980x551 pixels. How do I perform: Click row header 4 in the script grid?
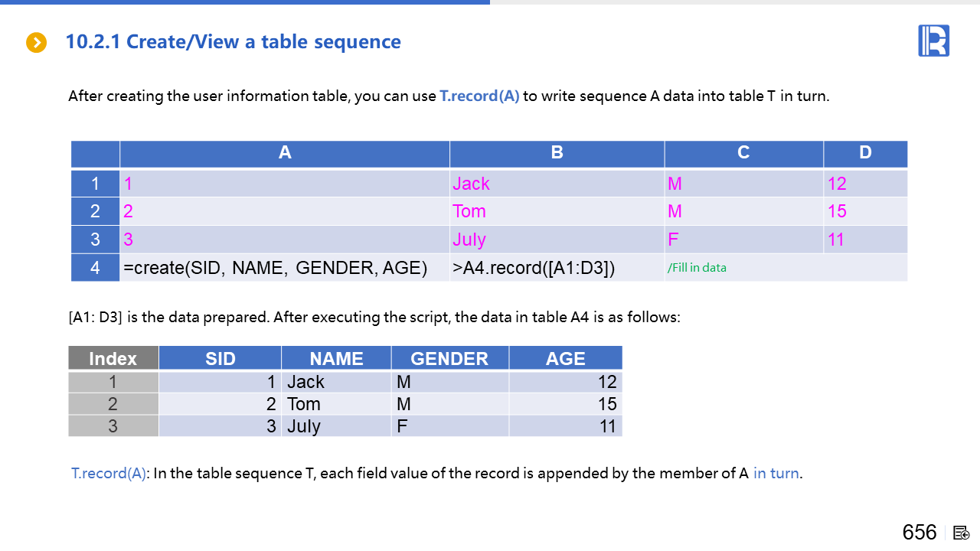point(95,268)
